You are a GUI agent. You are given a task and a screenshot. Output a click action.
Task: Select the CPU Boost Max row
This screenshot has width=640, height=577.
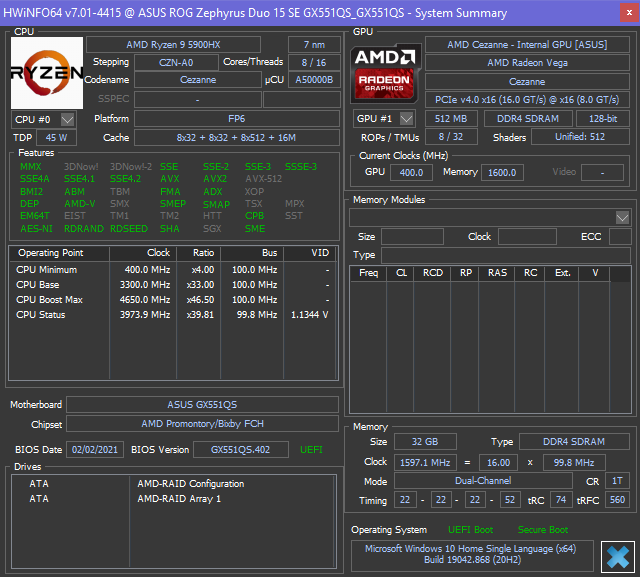point(173,300)
